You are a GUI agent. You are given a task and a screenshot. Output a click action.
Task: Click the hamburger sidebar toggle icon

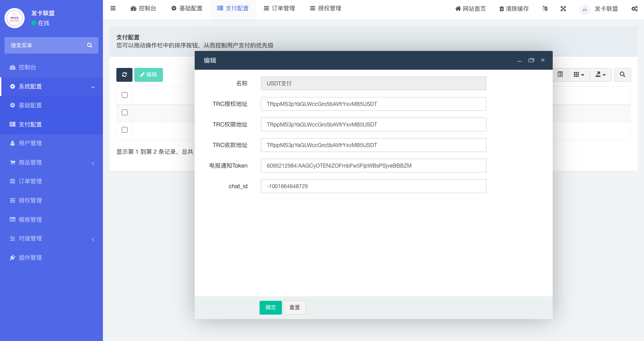[x=113, y=8]
